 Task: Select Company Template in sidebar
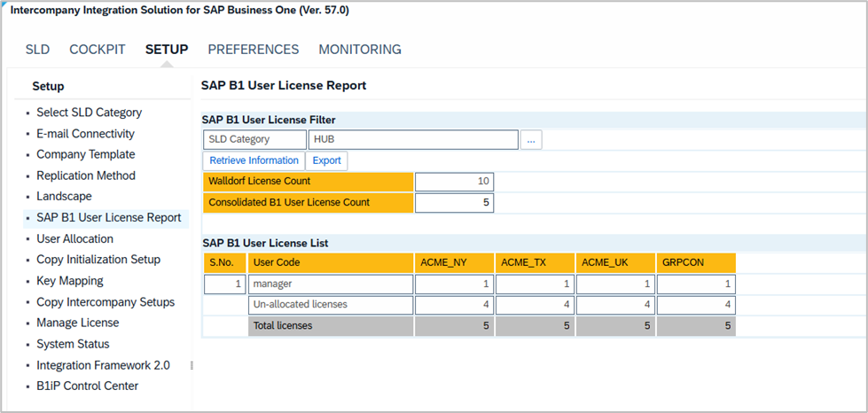[86, 154]
